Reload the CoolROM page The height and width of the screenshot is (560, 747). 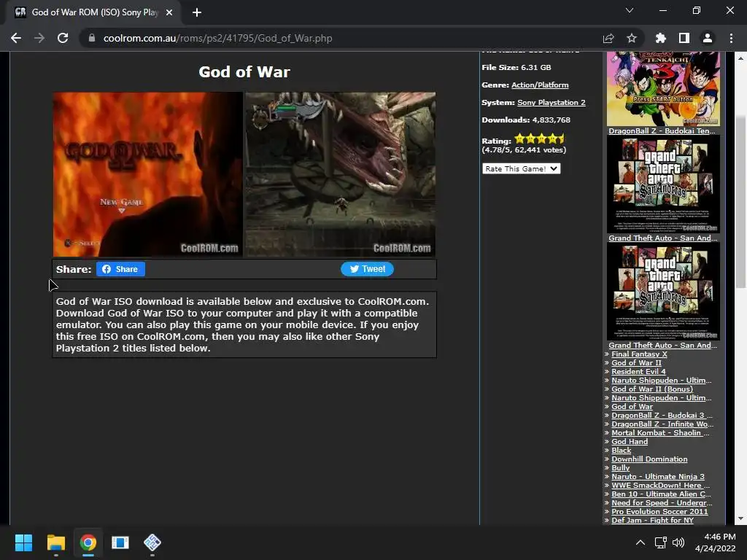(x=63, y=38)
